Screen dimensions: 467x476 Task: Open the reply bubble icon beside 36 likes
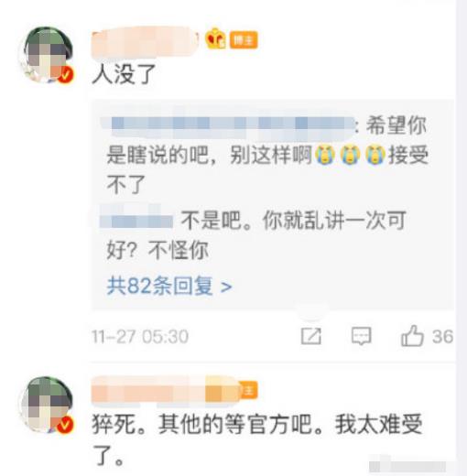[x=361, y=336]
